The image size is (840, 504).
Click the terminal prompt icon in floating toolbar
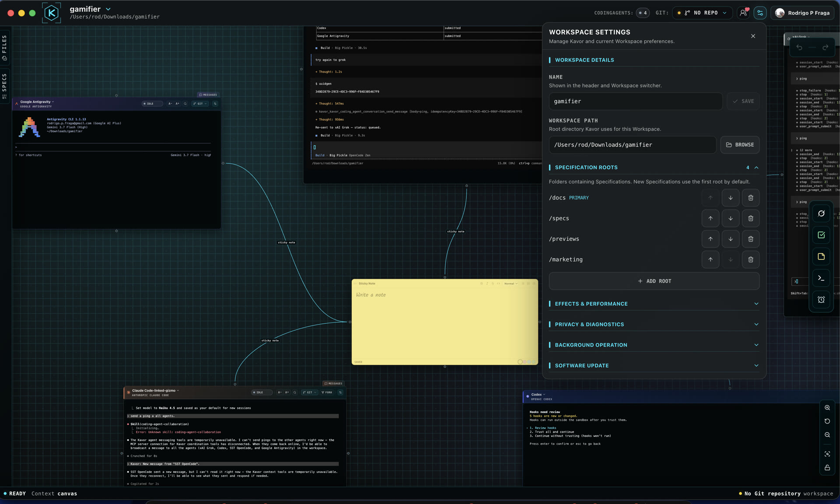[821, 278]
